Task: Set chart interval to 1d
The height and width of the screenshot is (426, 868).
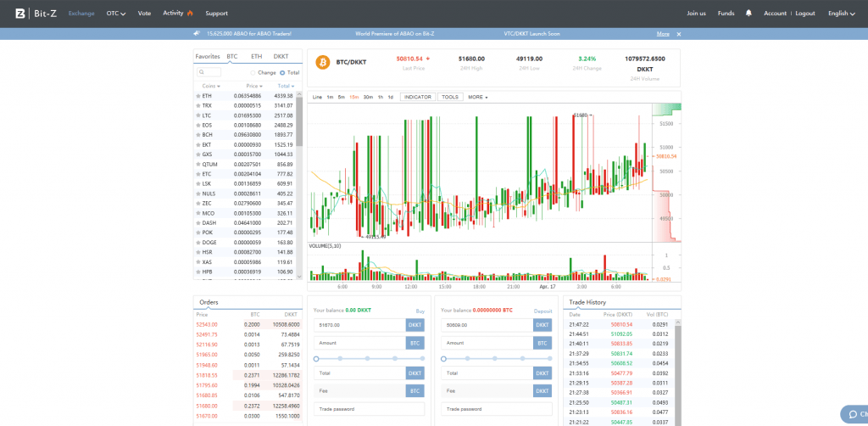Action: (x=390, y=97)
